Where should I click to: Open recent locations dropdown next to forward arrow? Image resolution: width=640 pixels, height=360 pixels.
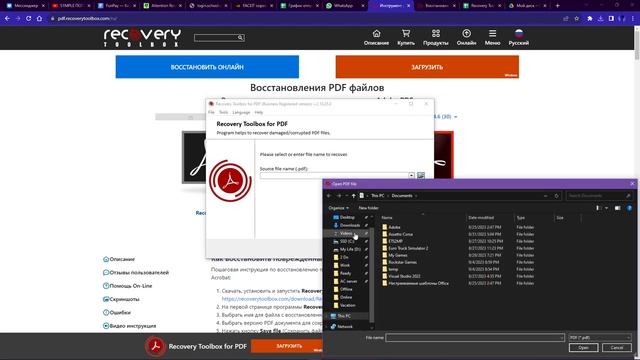pyautogui.click(x=347, y=196)
